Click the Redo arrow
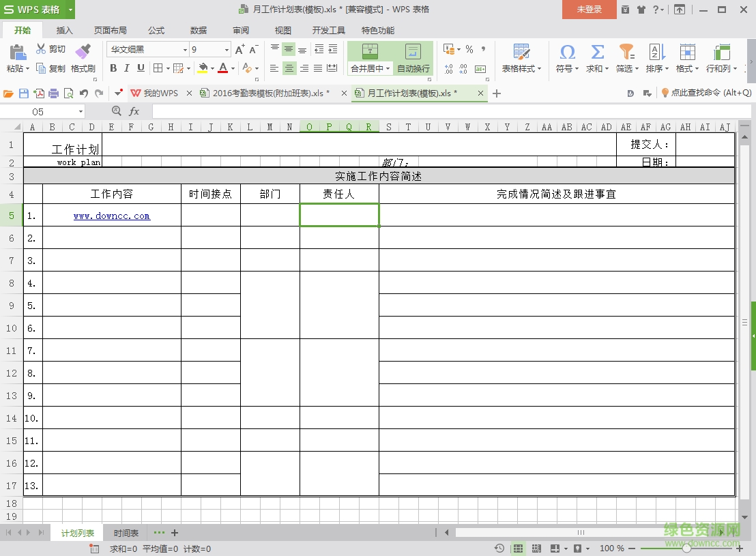 click(x=100, y=93)
